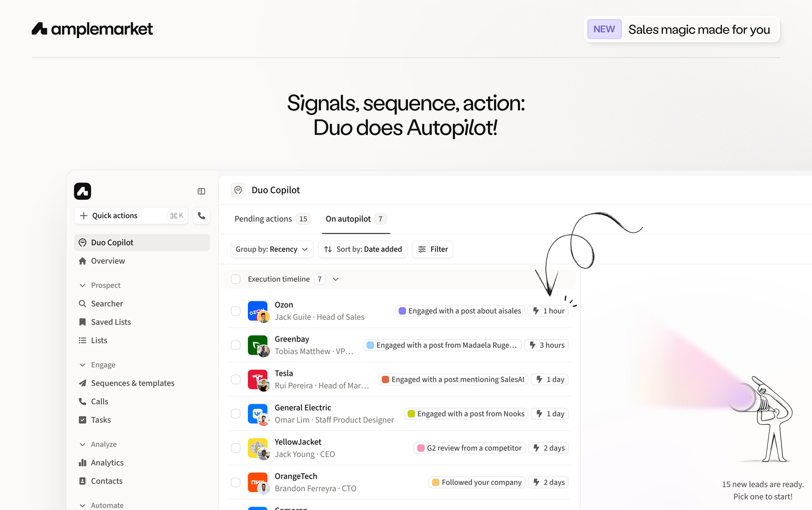Click the Followed your company tag
812x510 pixels.
(x=477, y=483)
